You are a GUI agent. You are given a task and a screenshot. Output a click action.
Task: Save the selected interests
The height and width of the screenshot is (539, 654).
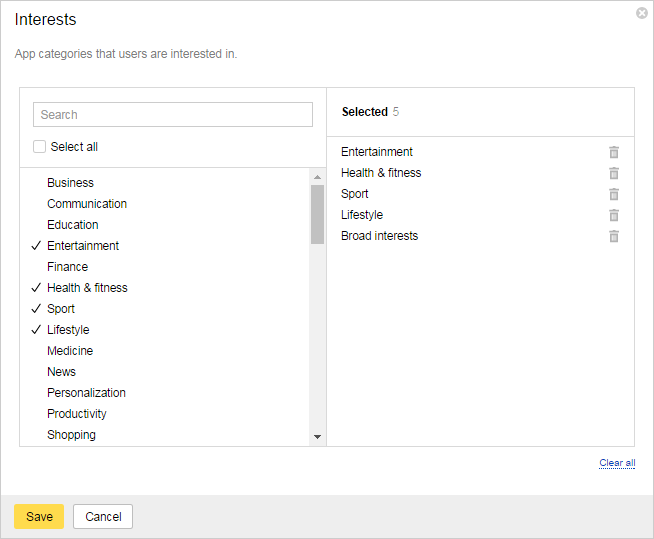pyautogui.click(x=39, y=516)
